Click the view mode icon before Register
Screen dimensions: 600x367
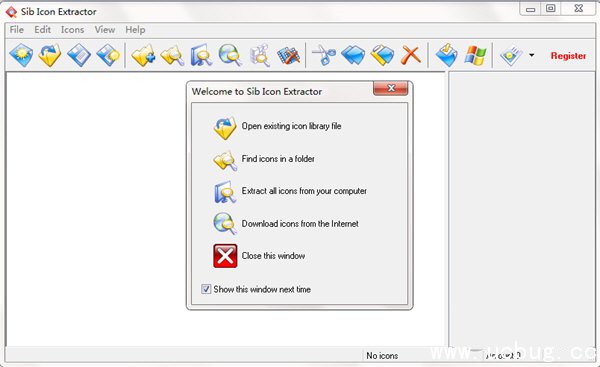pos(511,55)
